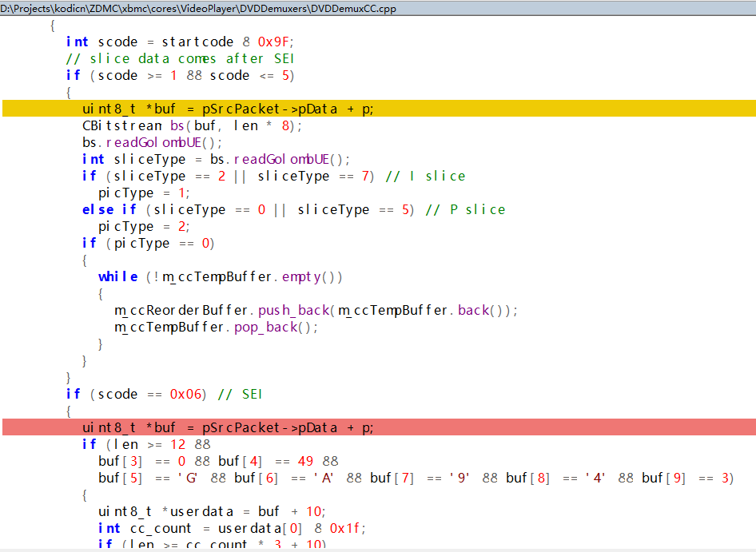756x552 pixels.
Task: Click the 'picType = 1;' statement
Action: [x=144, y=193]
